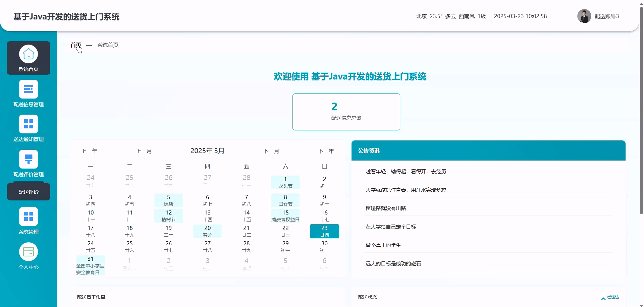
Task: Select March 14 十五 on calendar
Action: pyautogui.click(x=247, y=216)
